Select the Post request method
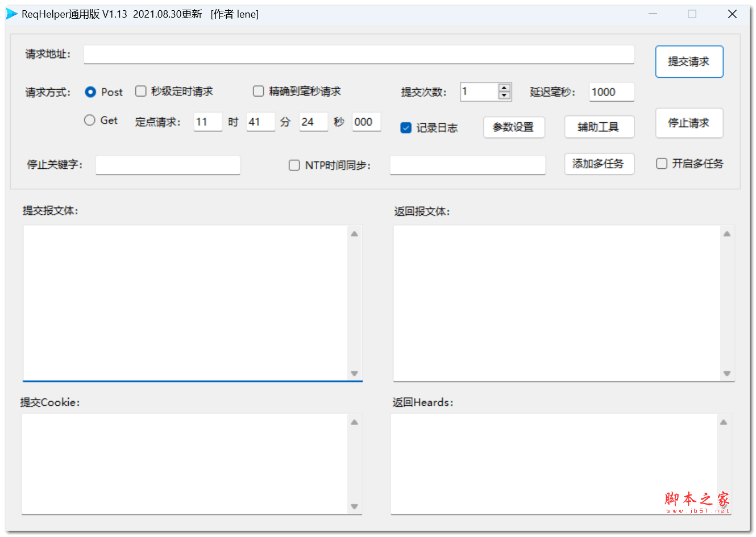This screenshot has width=756, height=537. coord(89,91)
